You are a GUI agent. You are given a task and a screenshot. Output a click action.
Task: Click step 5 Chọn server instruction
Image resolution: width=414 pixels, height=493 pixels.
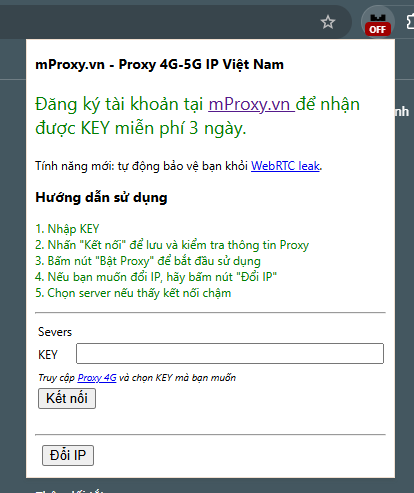pos(133,293)
